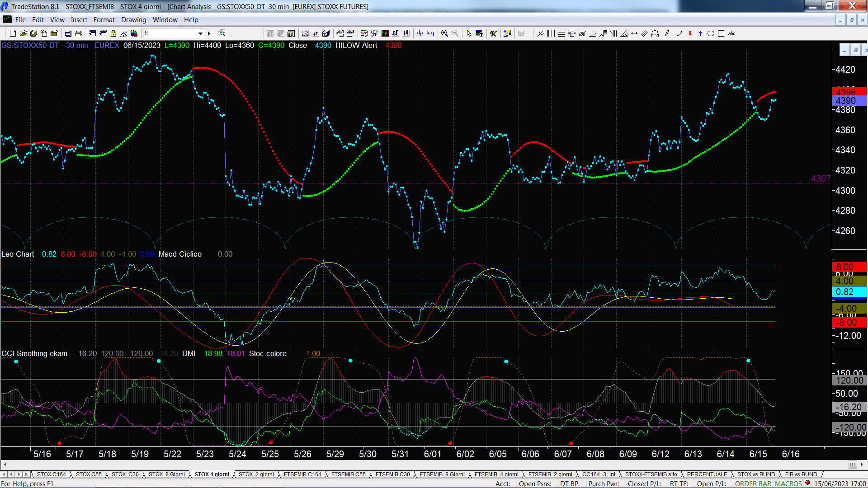Viewport: 868px width, 488px height.
Task: Select the horizontal double-arrow drawing tool
Action: 634,33
